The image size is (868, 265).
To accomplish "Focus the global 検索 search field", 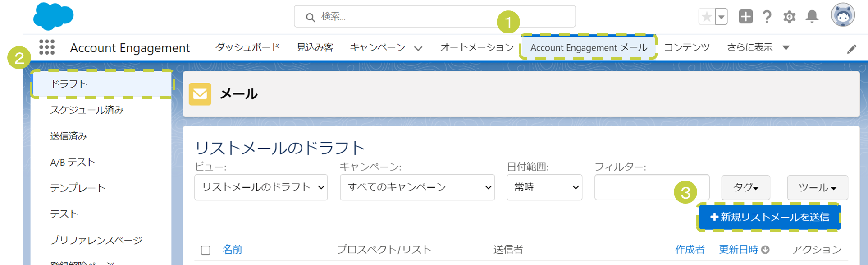I will click(434, 17).
